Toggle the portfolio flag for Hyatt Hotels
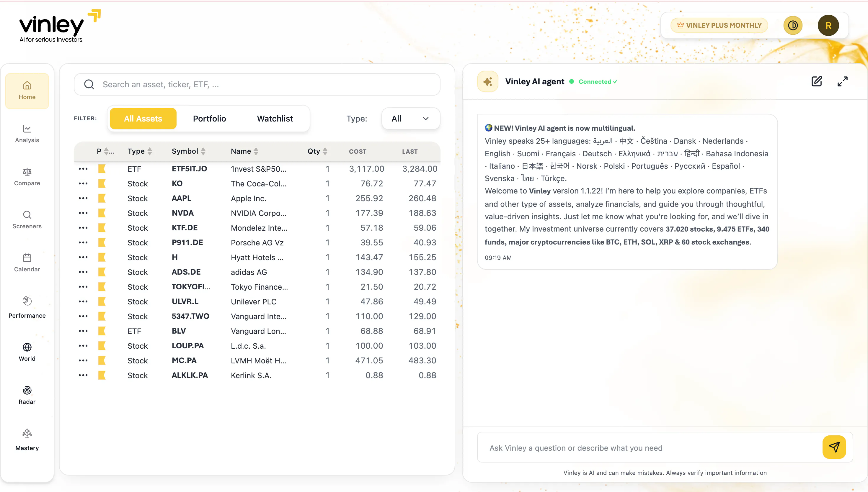The image size is (868, 492). click(102, 257)
